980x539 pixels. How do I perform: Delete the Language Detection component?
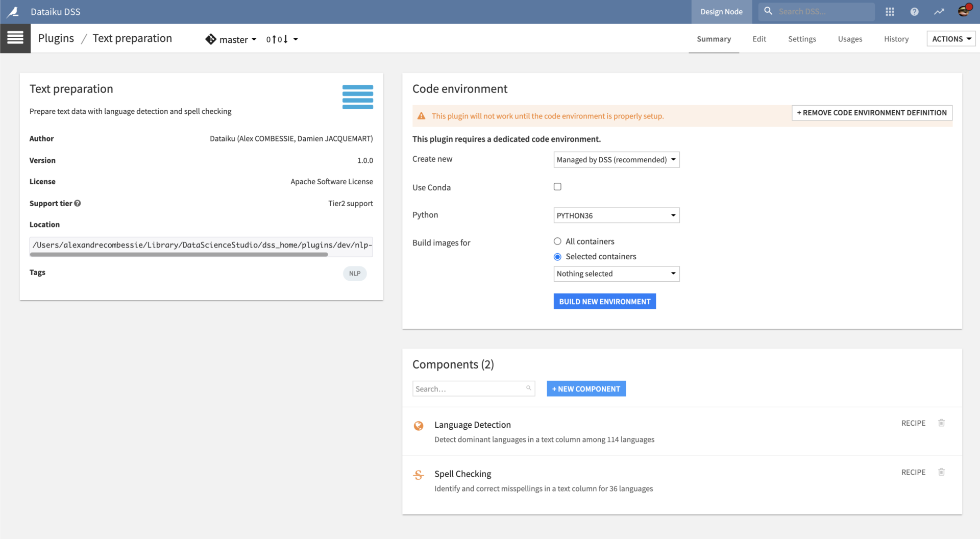coord(941,423)
